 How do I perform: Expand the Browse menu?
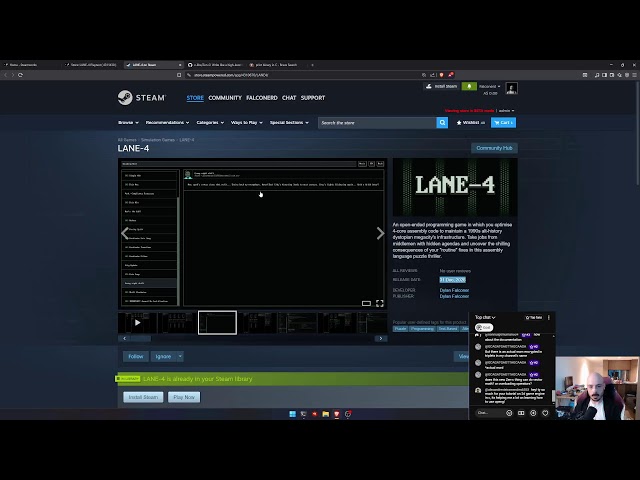(128, 122)
